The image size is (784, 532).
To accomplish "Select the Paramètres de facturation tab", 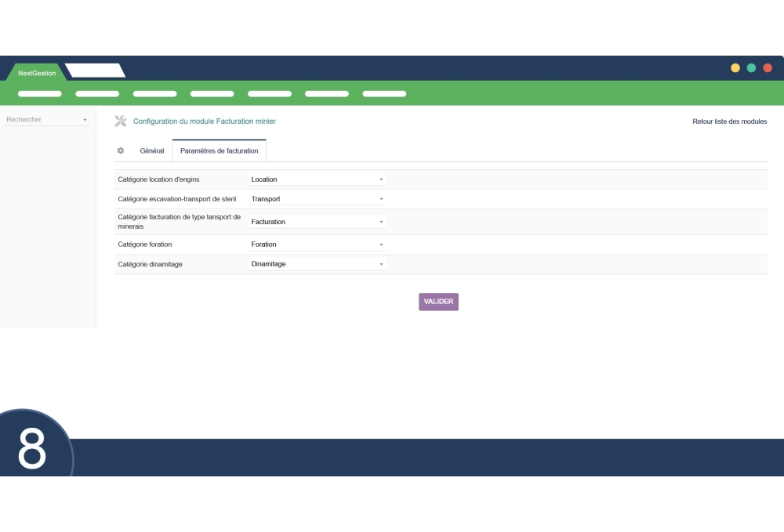I will pyautogui.click(x=219, y=150).
